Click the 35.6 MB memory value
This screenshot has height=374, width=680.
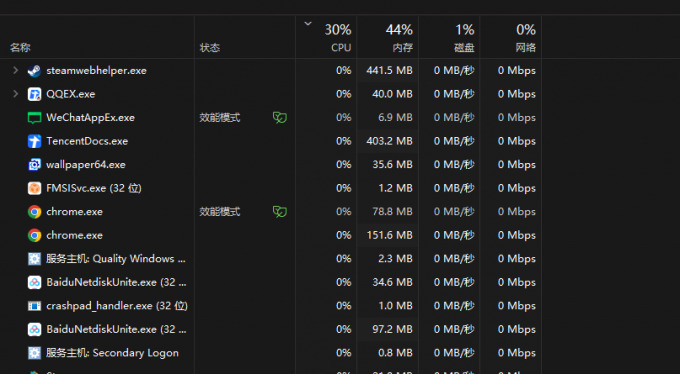pos(392,164)
